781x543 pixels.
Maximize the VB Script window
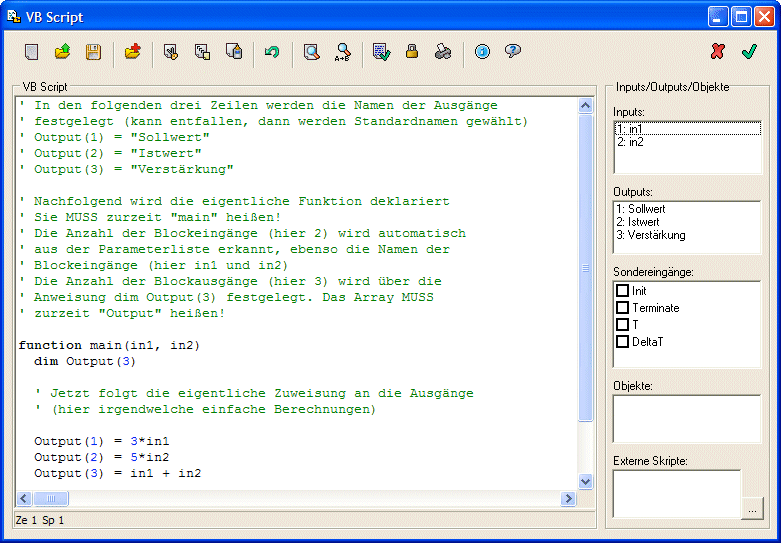click(x=741, y=16)
